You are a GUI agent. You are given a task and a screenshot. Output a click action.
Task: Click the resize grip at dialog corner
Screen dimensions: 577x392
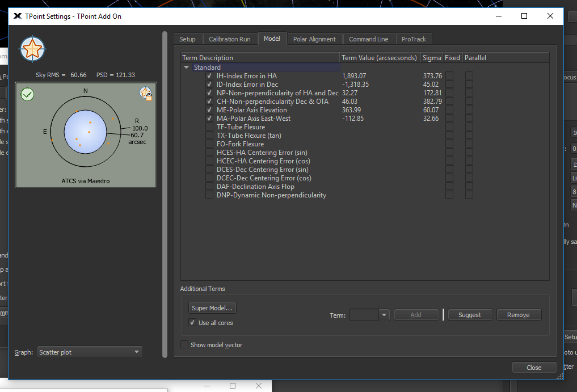[560, 376]
